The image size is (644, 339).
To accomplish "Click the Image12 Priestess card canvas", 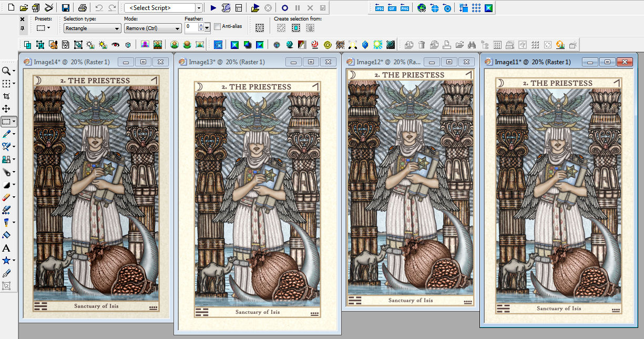I will pyautogui.click(x=410, y=187).
